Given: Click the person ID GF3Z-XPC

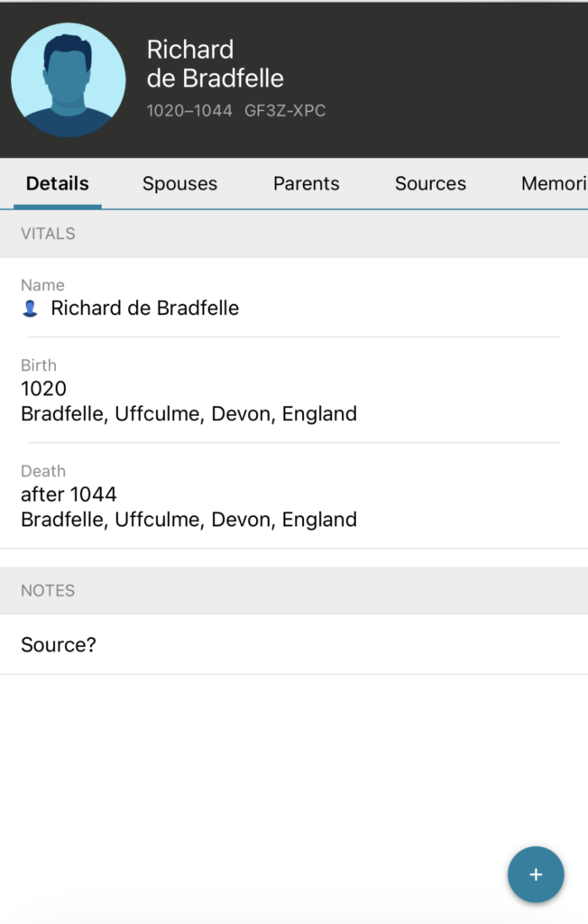Looking at the screenshot, I should click(x=285, y=112).
